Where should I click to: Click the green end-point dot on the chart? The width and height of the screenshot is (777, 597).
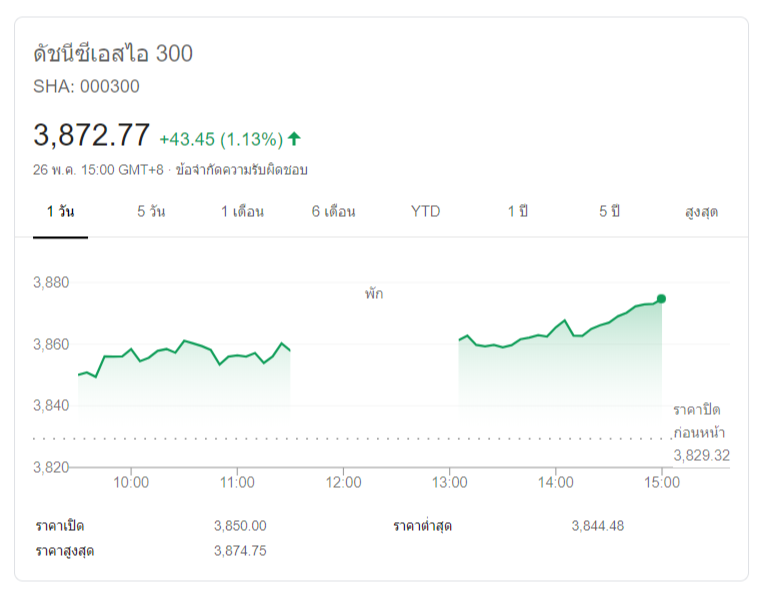[661, 299]
